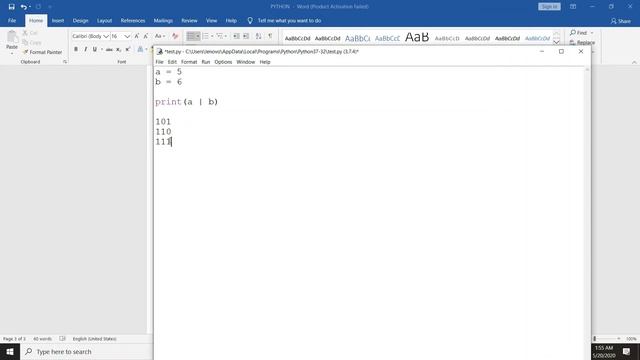
Task: Toggle Show/Hide paragraph marks
Action: click(x=270, y=36)
